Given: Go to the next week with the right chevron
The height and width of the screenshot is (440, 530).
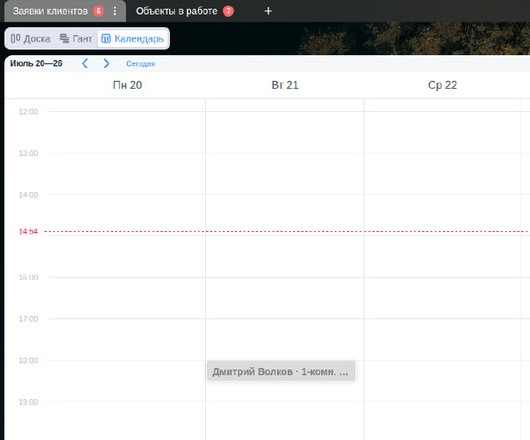Looking at the screenshot, I should point(106,63).
